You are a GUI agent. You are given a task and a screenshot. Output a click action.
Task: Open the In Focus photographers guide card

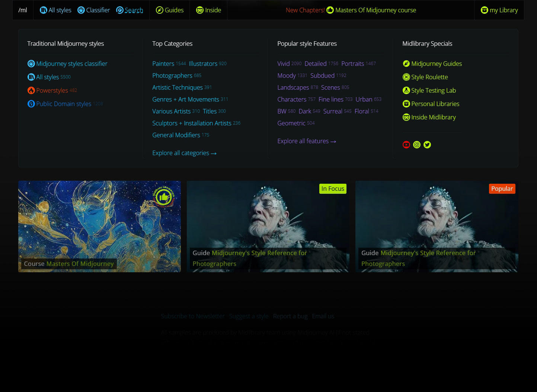click(x=268, y=226)
